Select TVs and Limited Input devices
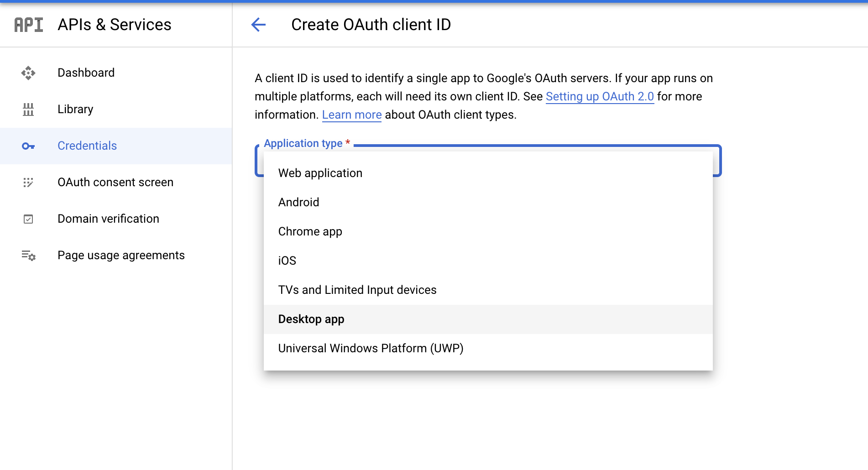The image size is (868, 470). coord(488,290)
